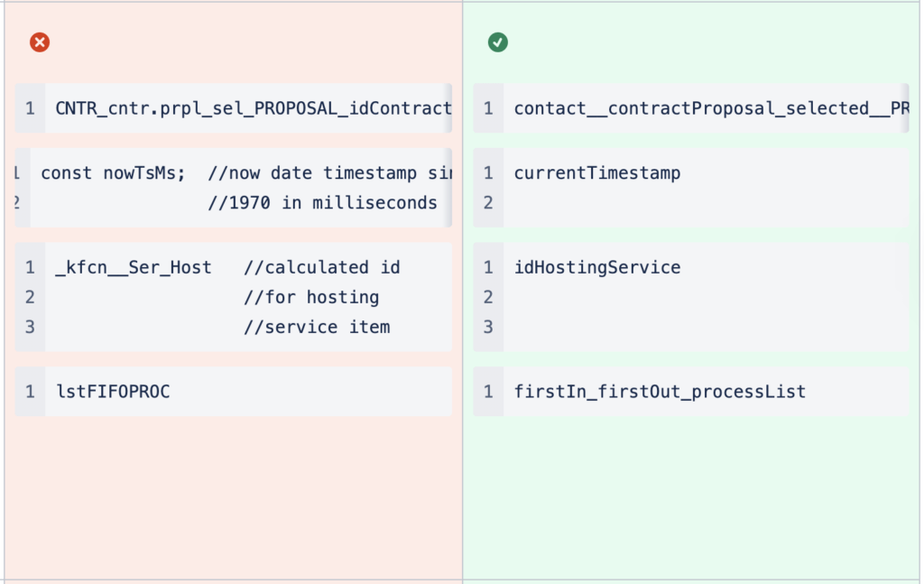This screenshot has height=584, width=924.
Task: Click scrollbar edge of contact__contractProposal block
Action: coord(906,108)
